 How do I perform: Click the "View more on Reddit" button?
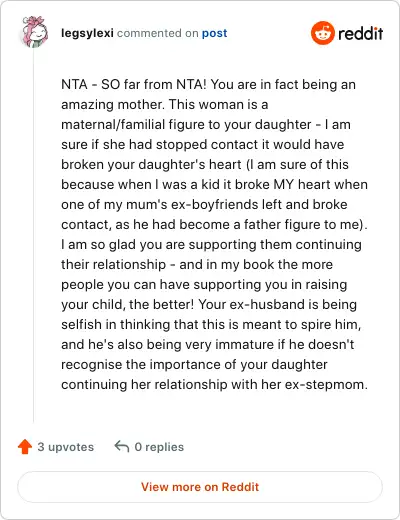(x=200, y=487)
